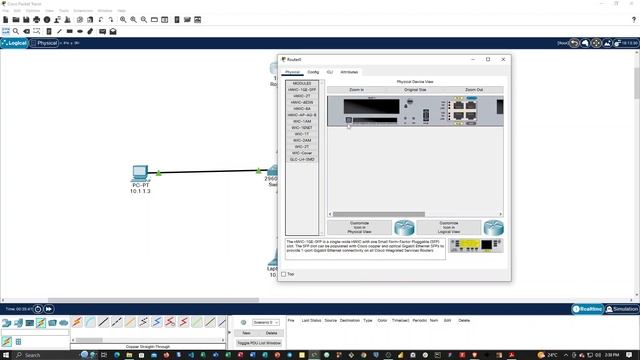
Task: Switch to Physical workspace view
Action: (44, 43)
